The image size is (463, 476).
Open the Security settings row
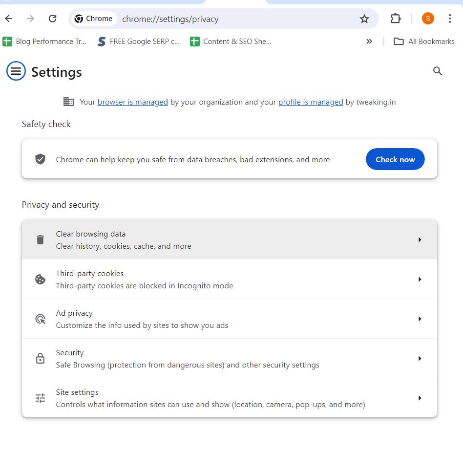pyautogui.click(x=229, y=359)
